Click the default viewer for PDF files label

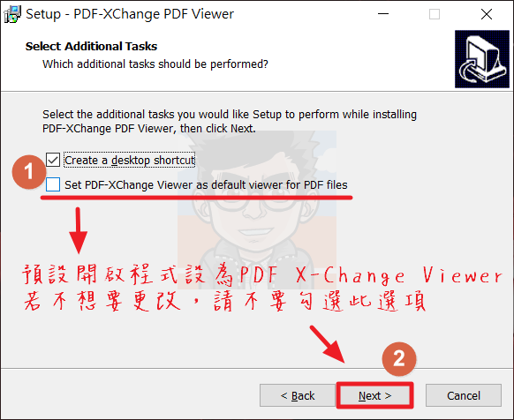point(206,184)
